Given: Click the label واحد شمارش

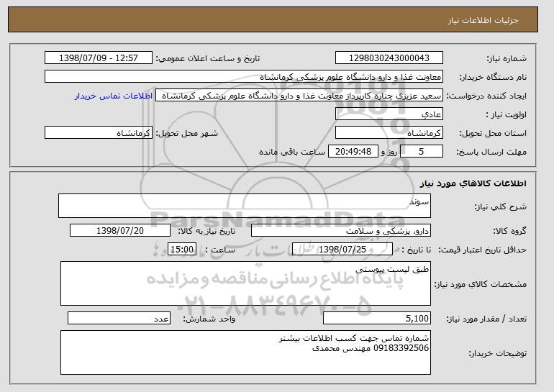Looking at the screenshot, I should pos(209,319).
